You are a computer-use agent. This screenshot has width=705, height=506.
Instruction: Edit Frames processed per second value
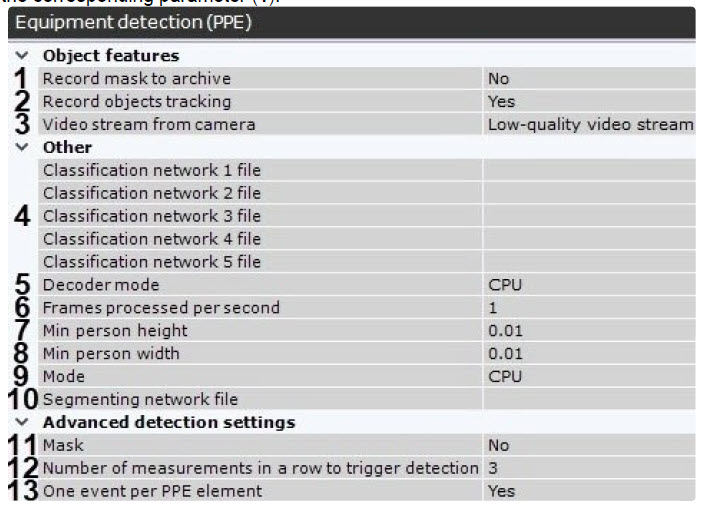[588, 308]
